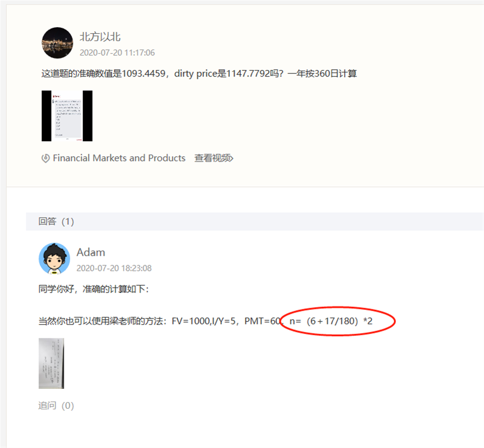Open Adam's cartoon avatar

coord(54,259)
